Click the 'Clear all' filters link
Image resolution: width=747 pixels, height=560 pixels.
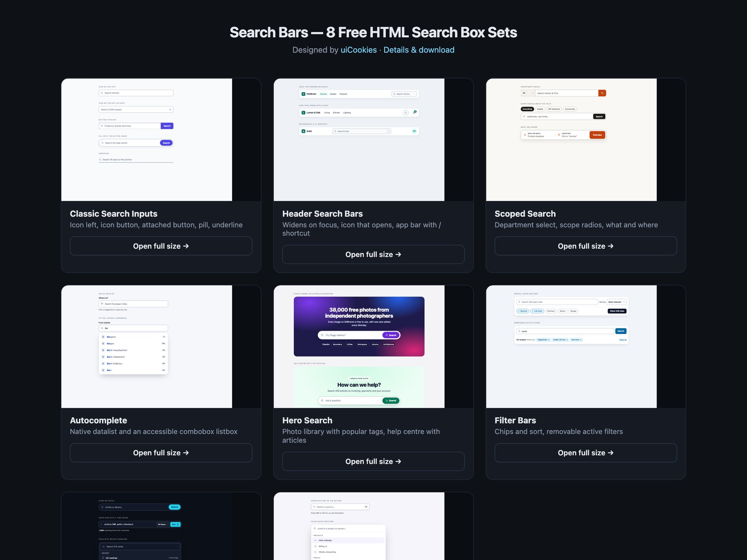click(x=623, y=340)
